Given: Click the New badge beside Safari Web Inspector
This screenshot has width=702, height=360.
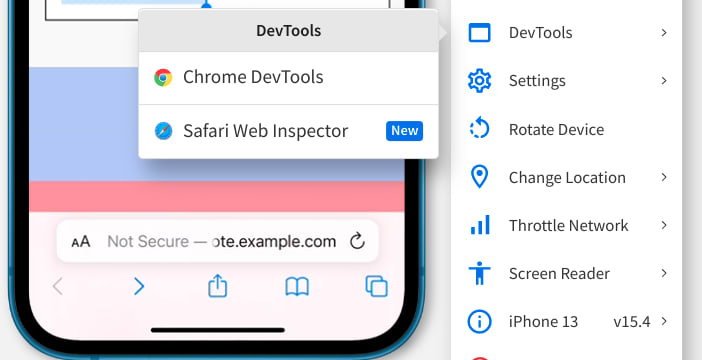Looking at the screenshot, I should (404, 131).
